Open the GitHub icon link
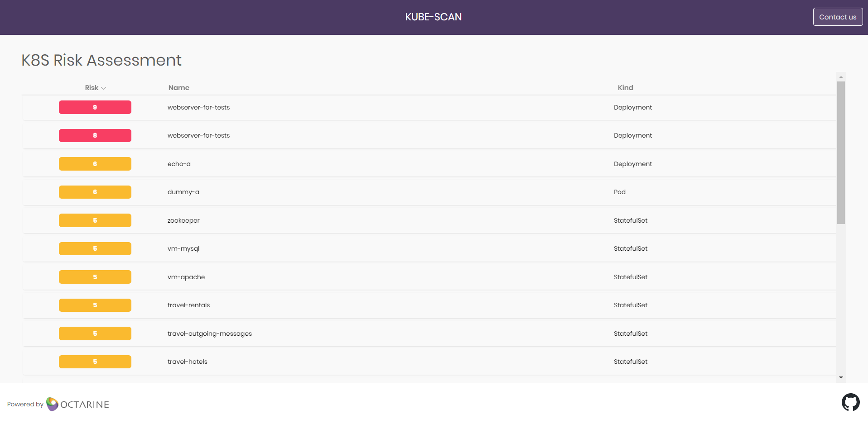The image size is (868, 424). tap(850, 402)
